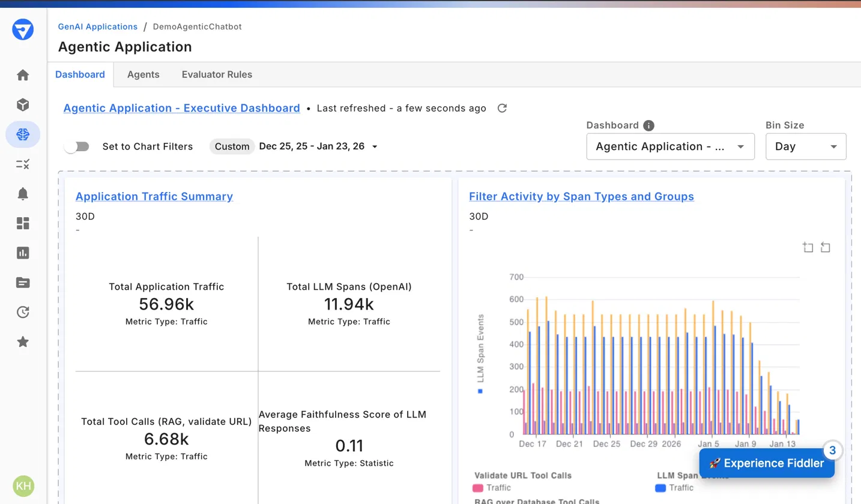Refresh the dashboard with the reload icon

pyautogui.click(x=503, y=109)
